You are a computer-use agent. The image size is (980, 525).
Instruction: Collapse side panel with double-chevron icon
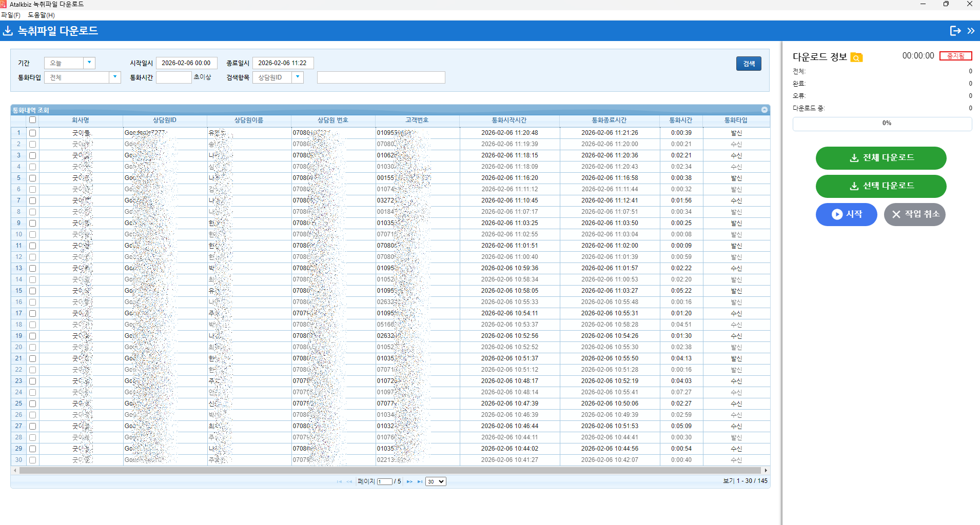971,31
